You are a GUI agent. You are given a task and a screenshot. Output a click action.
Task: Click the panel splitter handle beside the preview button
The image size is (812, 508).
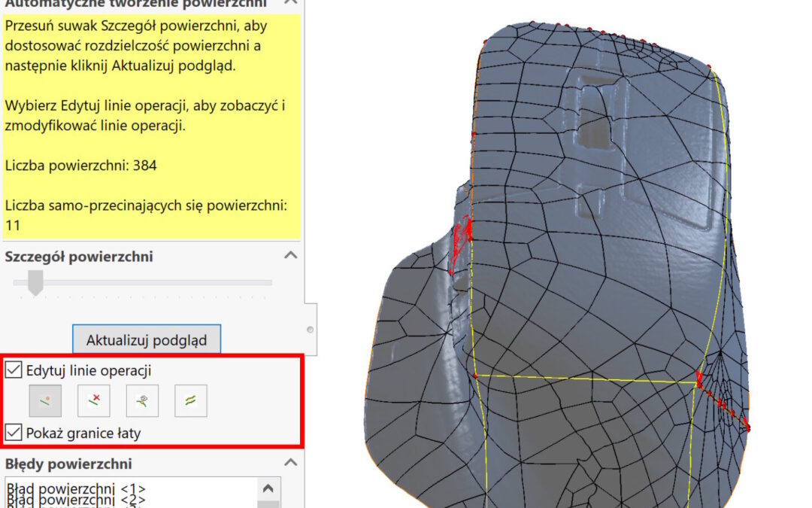(x=311, y=330)
